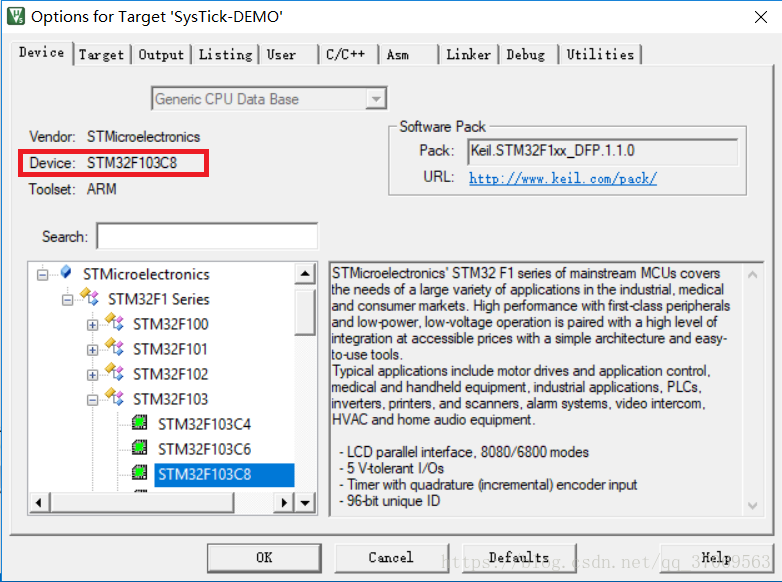
Task: Open the Listing tab
Action: coord(225,54)
